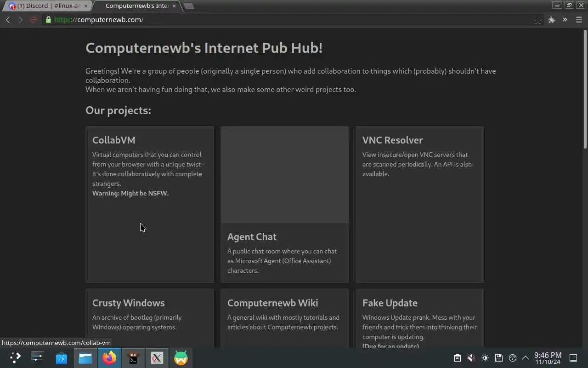The image size is (588, 368).
Task: Click the page vertical scrollbar thumb
Action: (x=585, y=89)
